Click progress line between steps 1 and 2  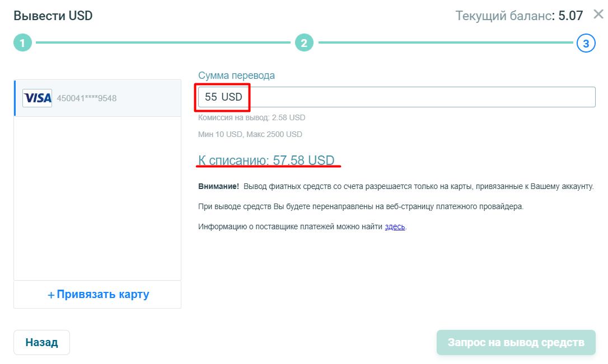click(x=162, y=43)
